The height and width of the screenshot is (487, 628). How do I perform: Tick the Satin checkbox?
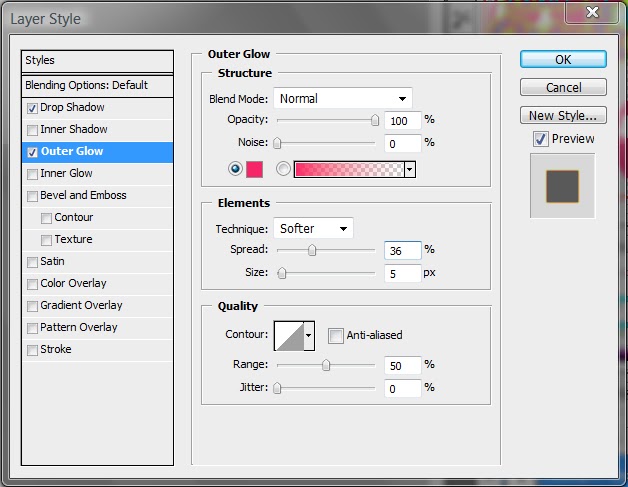(32, 262)
